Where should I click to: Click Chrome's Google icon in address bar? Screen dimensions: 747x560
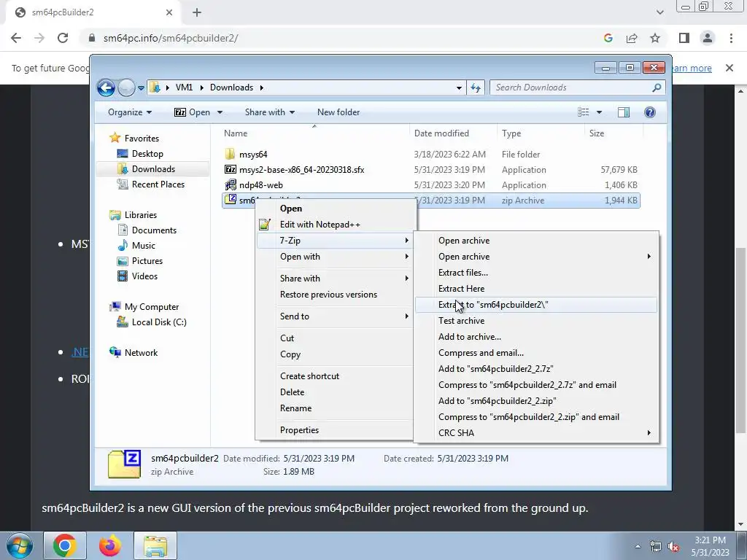608,38
